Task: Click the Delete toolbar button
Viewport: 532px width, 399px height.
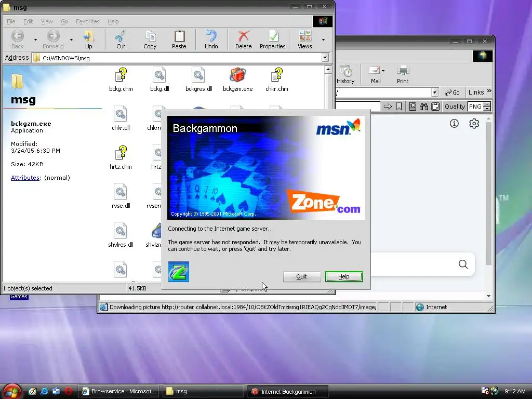Action: [244, 39]
